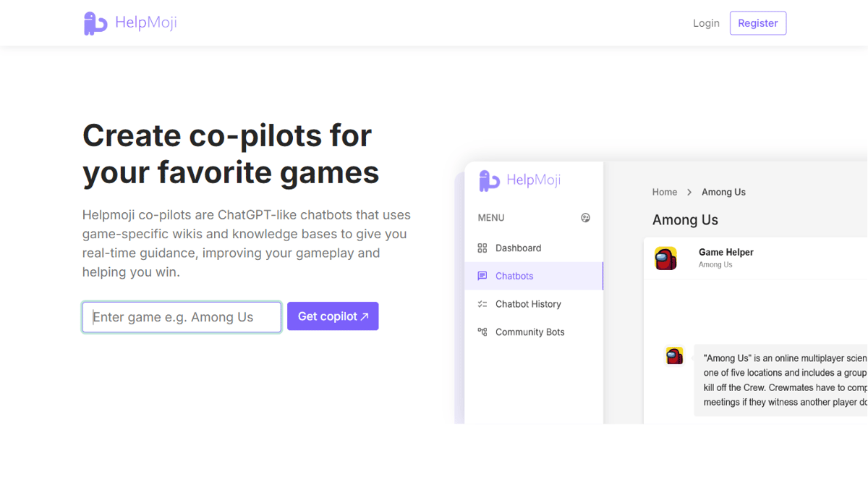Screen dimensions: 868x488
Task: Click the Register button
Action: tap(758, 23)
